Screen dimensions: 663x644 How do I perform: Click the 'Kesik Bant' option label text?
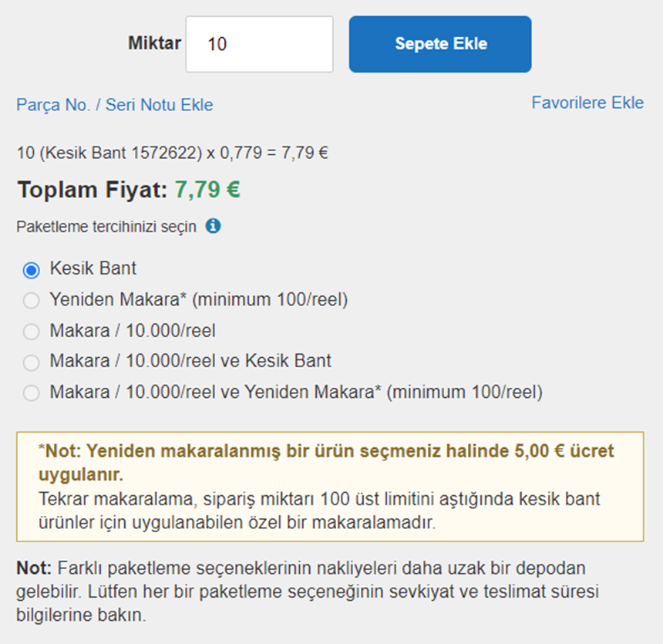93,268
